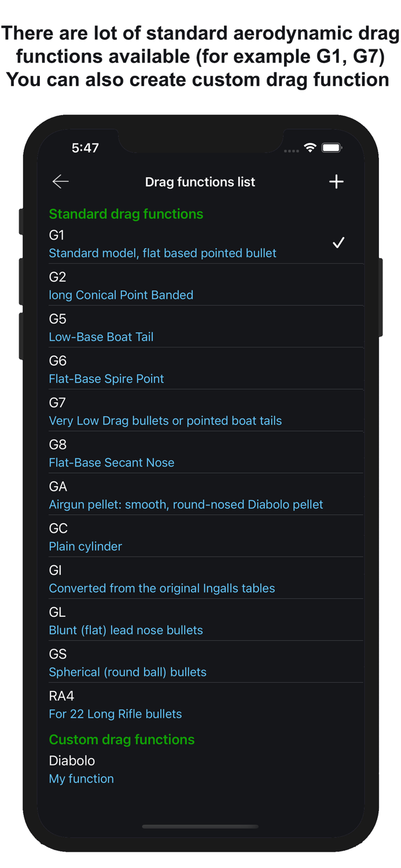Tap the checkmark next to G1

(339, 242)
